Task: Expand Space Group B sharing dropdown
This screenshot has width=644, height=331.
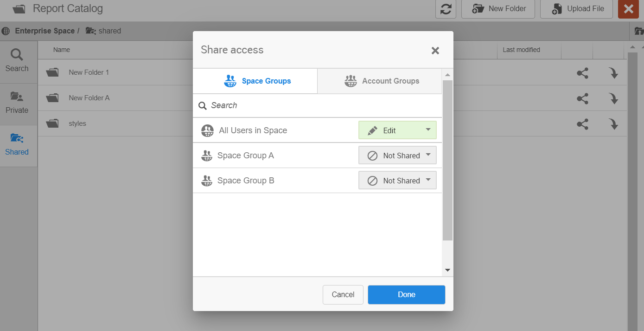Action: 397,181
